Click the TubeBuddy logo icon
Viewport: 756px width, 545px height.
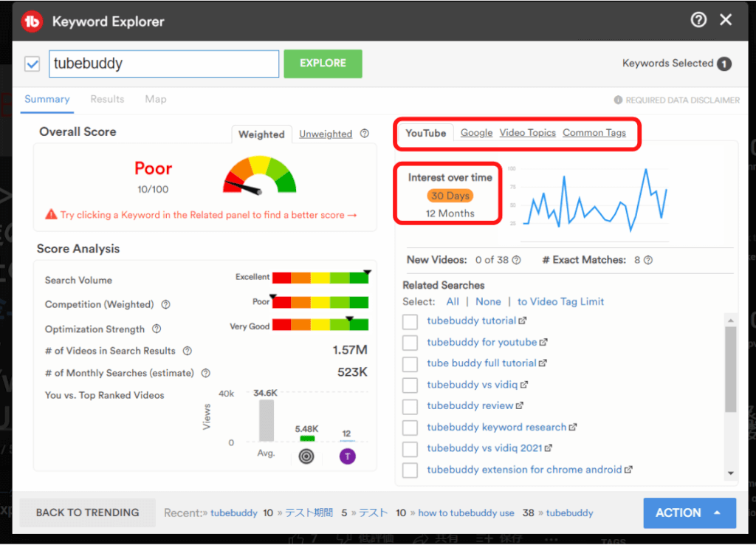point(32,21)
